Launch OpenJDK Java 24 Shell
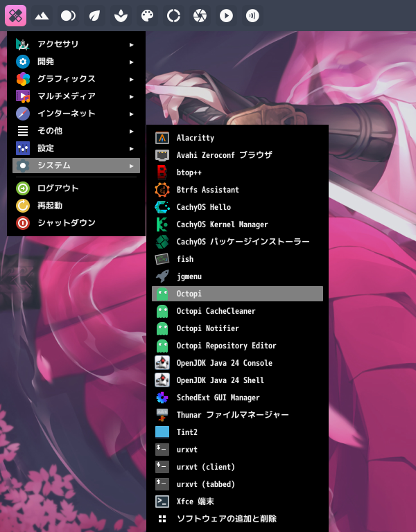 [237, 380]
